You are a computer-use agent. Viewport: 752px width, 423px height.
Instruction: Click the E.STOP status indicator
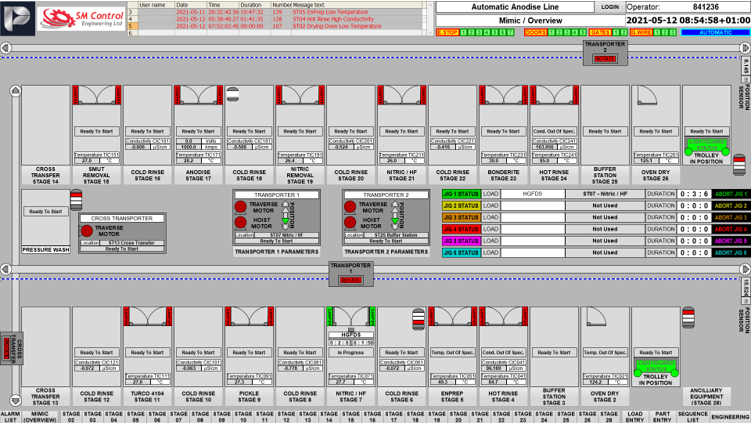click(447, 33)
